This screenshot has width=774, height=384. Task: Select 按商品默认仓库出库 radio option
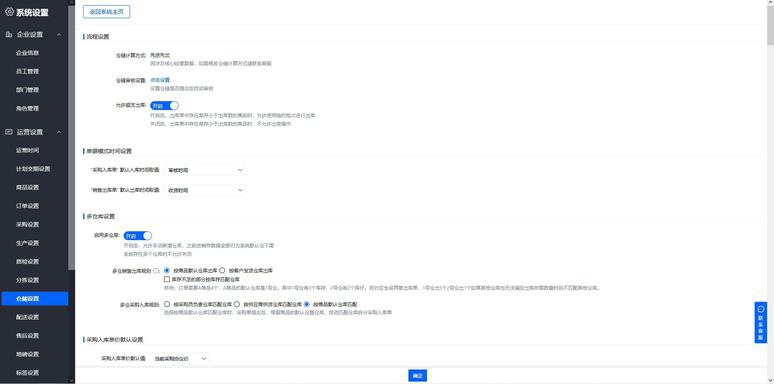click(167, 270)
